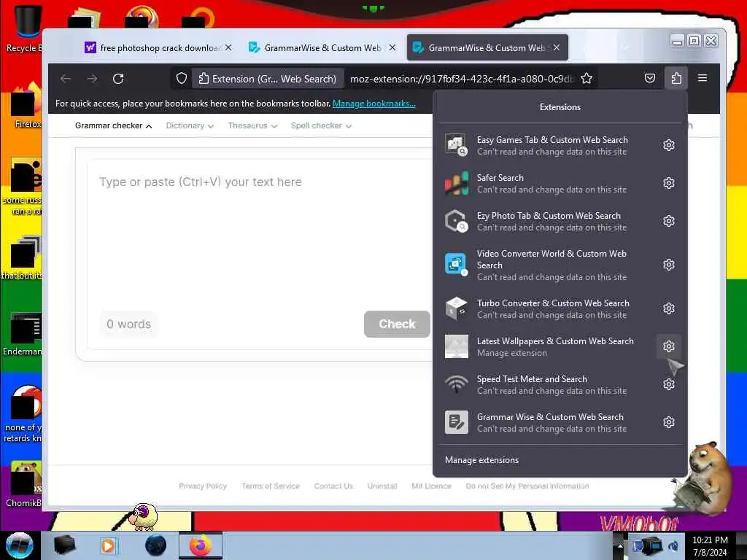Click the Check button
The image size is (747, 560).
[397, 324]
